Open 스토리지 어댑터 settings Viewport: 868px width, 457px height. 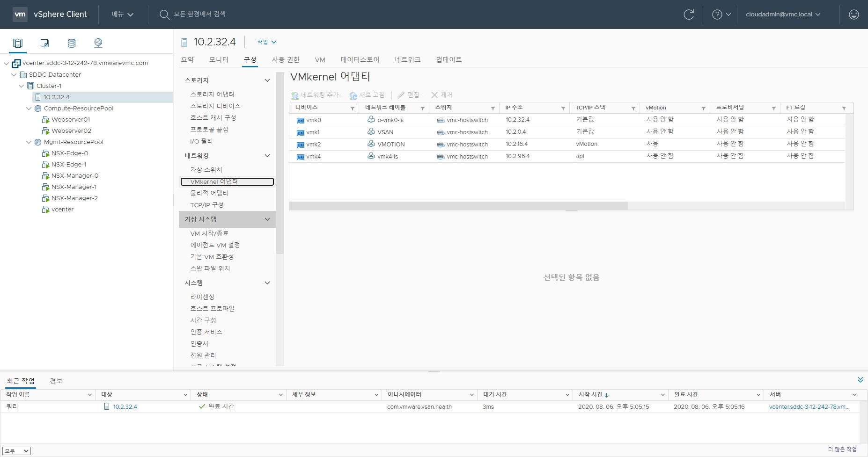(212, 94)
